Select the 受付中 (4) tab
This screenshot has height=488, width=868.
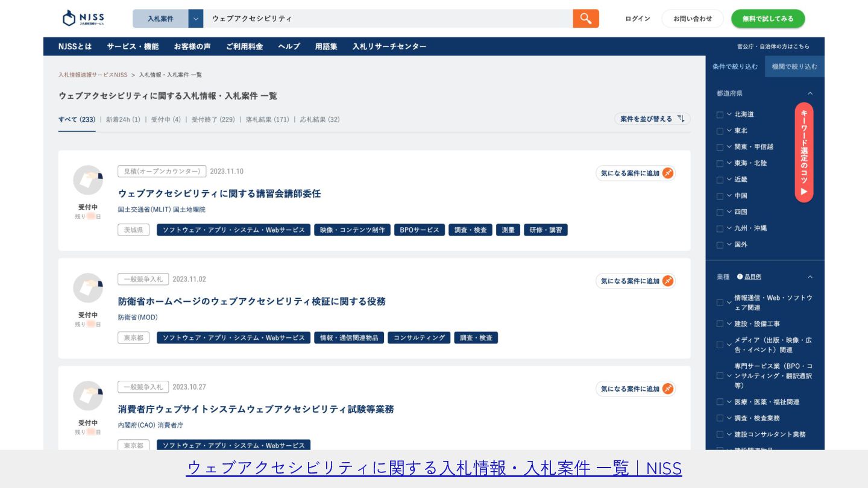coord(166,119)
